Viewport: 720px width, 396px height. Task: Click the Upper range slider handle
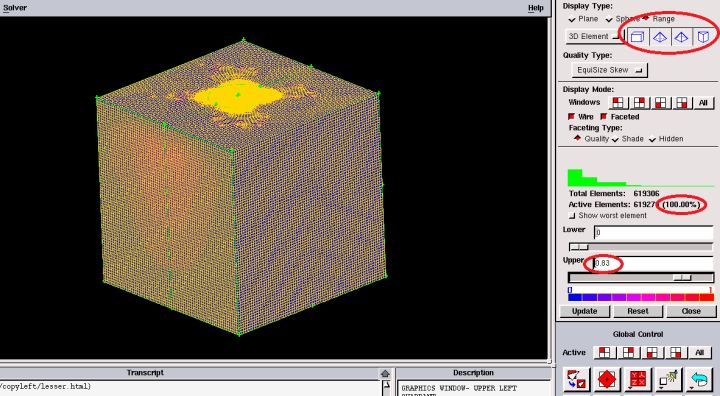tap(682, 277)
